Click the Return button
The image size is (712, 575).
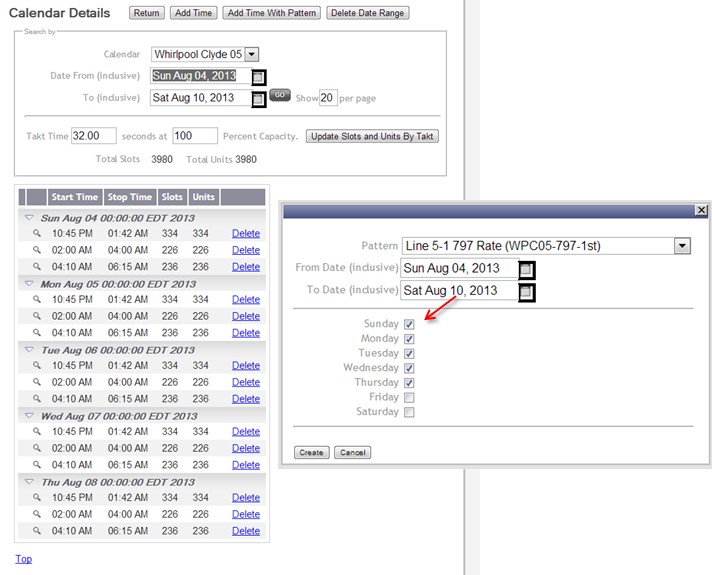(147, 13)
